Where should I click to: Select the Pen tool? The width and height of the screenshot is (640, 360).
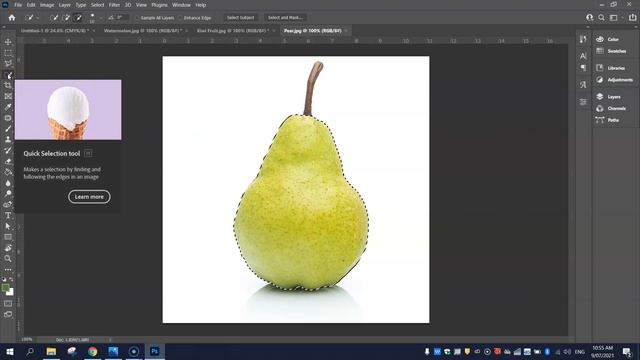pos(8,204)
